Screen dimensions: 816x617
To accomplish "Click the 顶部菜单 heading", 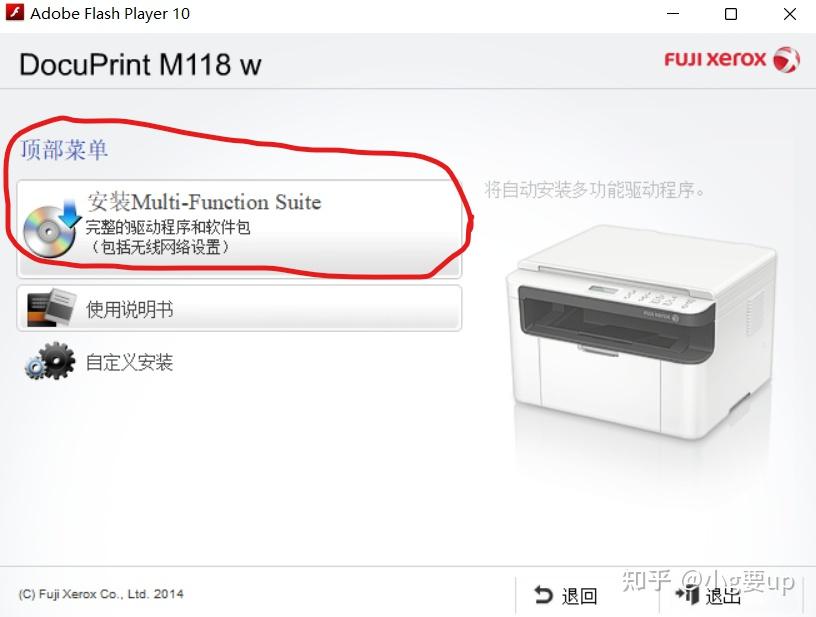I will tap(64, 150).
